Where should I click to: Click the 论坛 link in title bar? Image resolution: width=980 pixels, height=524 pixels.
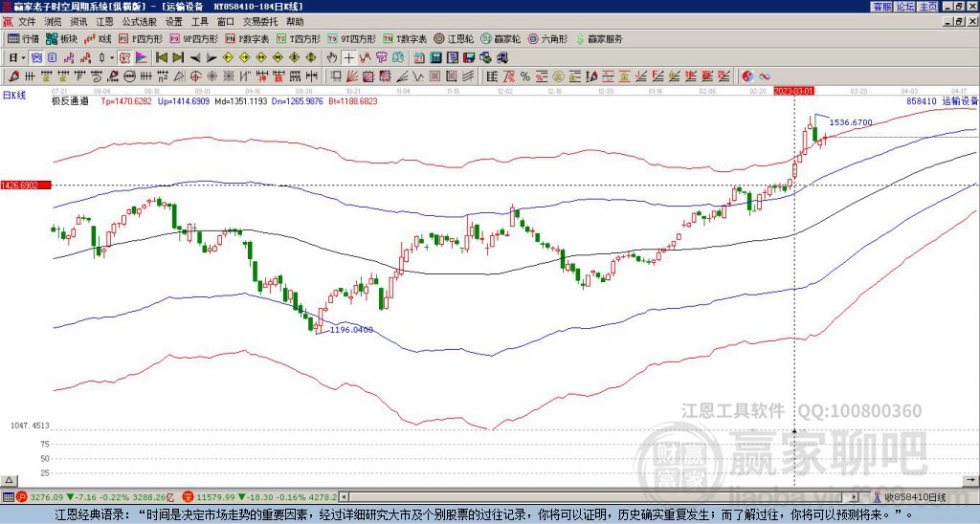(x=905, y=7)
